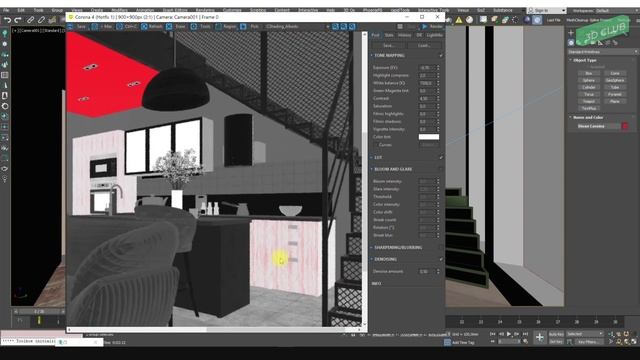Image resolution: width=640 pixels, height=360 pixels.
Task: Click the Auto Key button
Action: click(x=556, y=334)
